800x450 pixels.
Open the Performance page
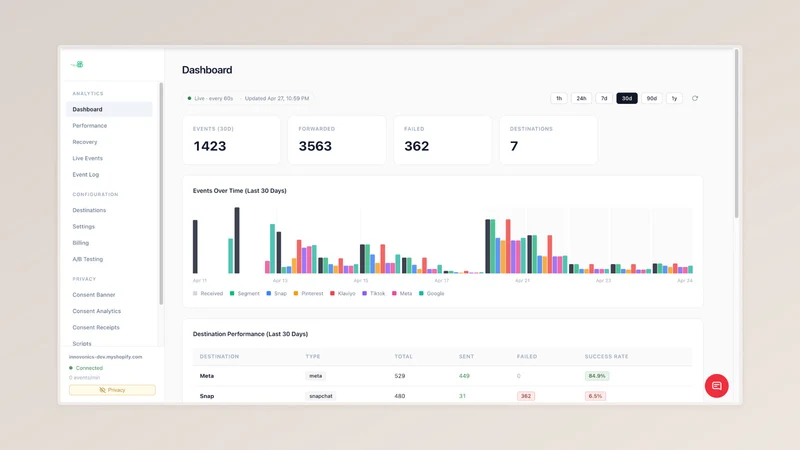pyautogui.click(x=90, y=126)
